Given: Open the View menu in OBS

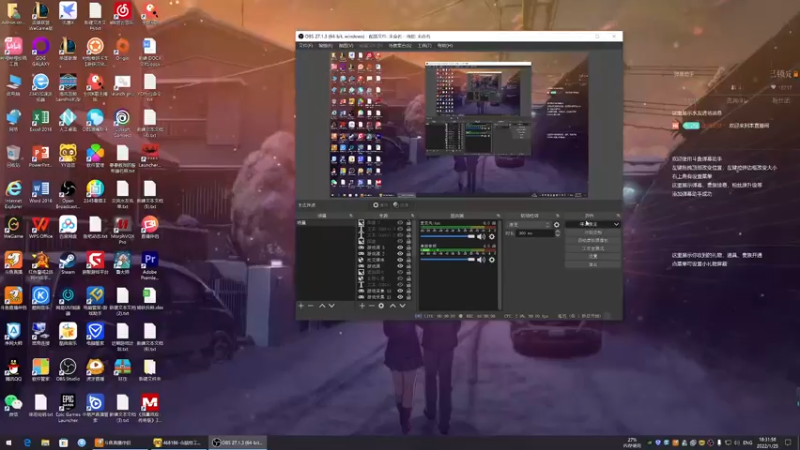Looking at the screenshot, I should [x=346, y=46].
